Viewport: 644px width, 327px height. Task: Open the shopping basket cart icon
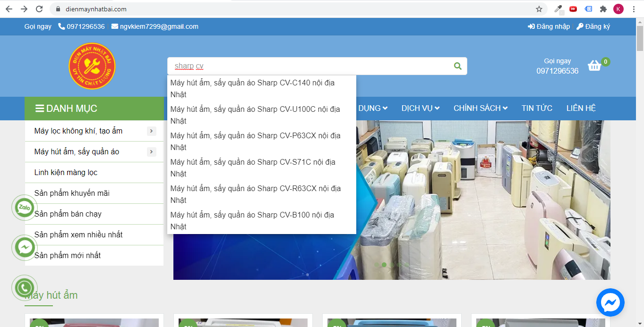(x=594, y=66)
